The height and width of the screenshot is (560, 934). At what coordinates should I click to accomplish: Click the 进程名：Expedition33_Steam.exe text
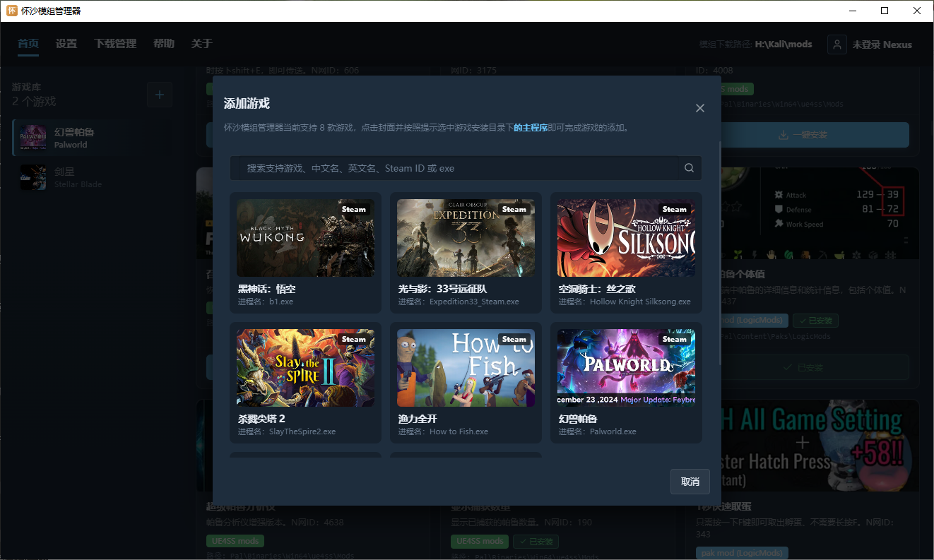pos(459,302)
